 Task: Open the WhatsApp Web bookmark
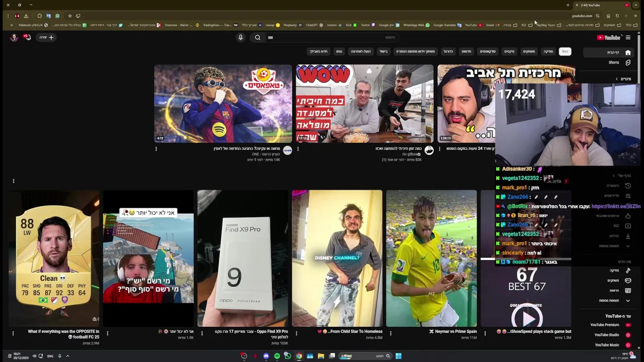(x=416, y=25)
